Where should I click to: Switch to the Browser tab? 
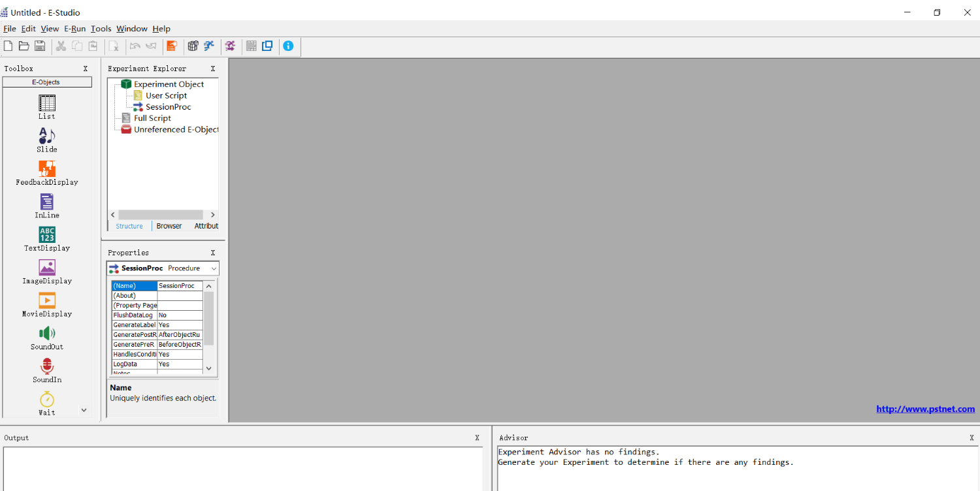pos(169,226)
